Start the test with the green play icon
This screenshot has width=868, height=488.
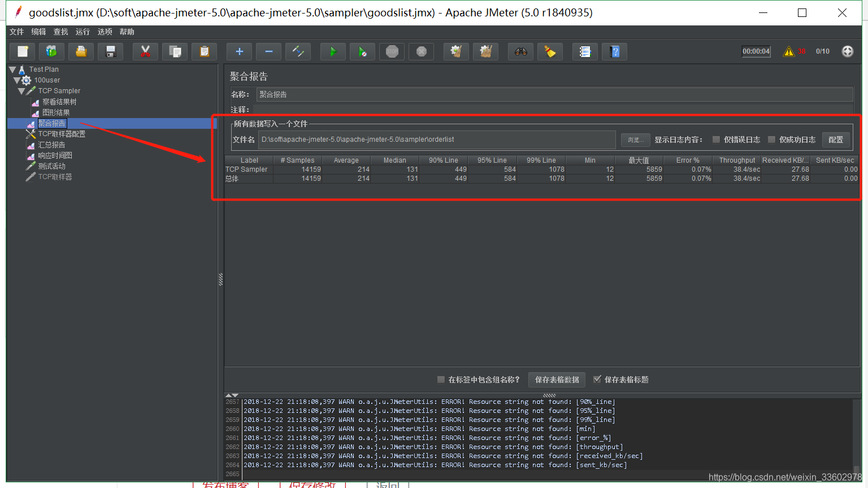point(333,51)
